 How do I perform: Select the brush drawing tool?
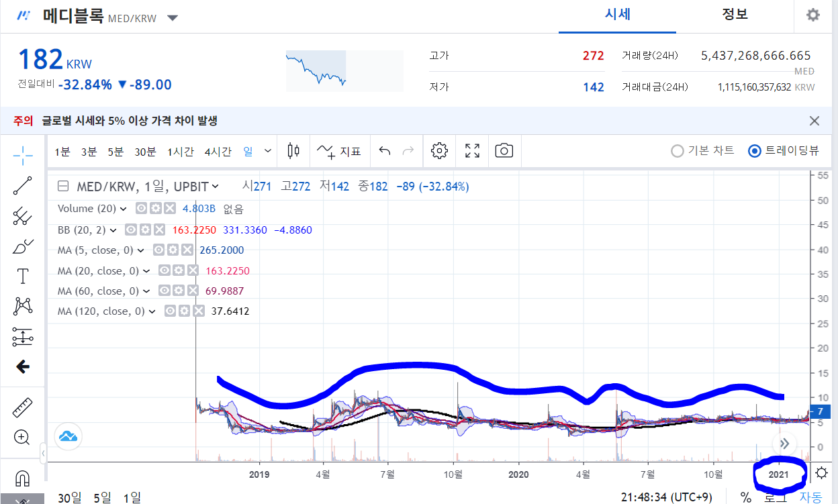tap(23, 246)
